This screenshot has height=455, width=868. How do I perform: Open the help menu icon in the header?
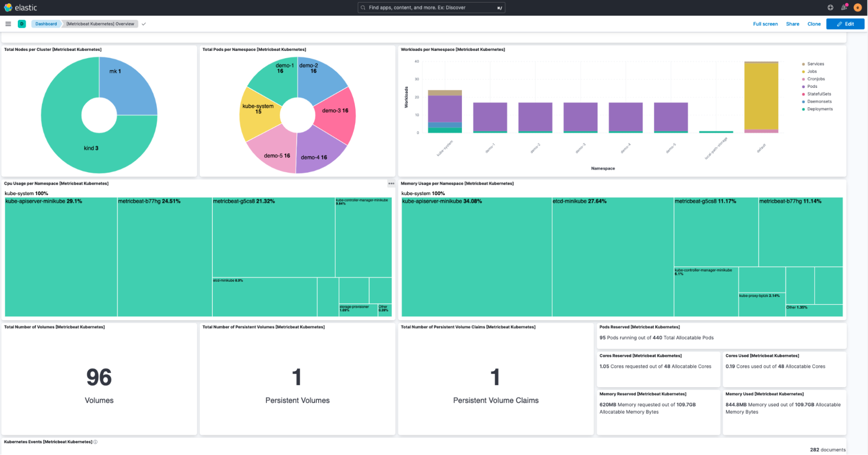(x=830, y=7)
